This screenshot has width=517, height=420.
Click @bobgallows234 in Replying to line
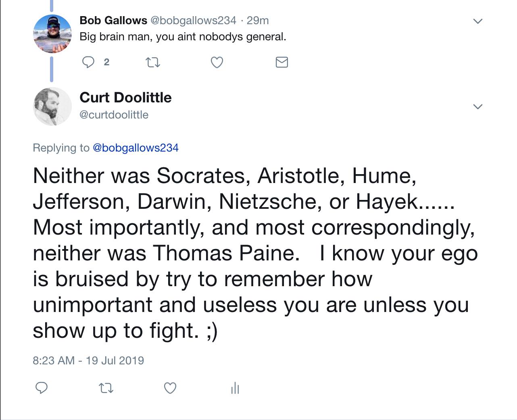coord(136,148)
